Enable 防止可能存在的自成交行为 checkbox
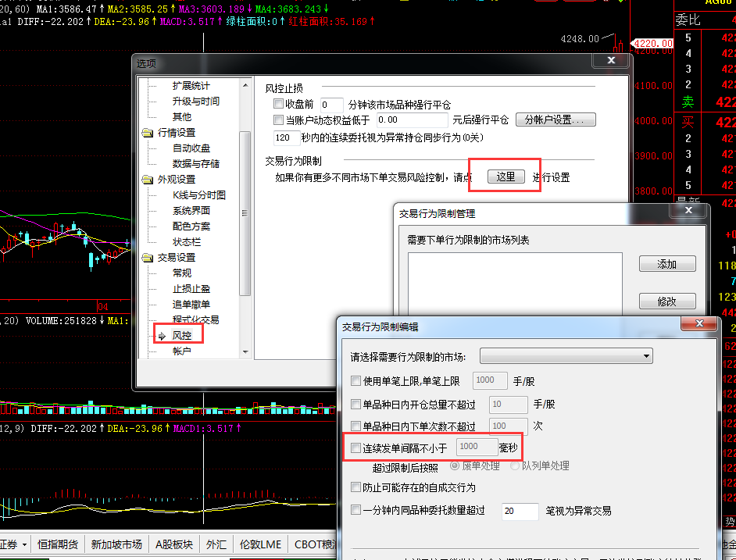Image resolution: width=736 pixels, height=560 pixels. coord(356,487)
